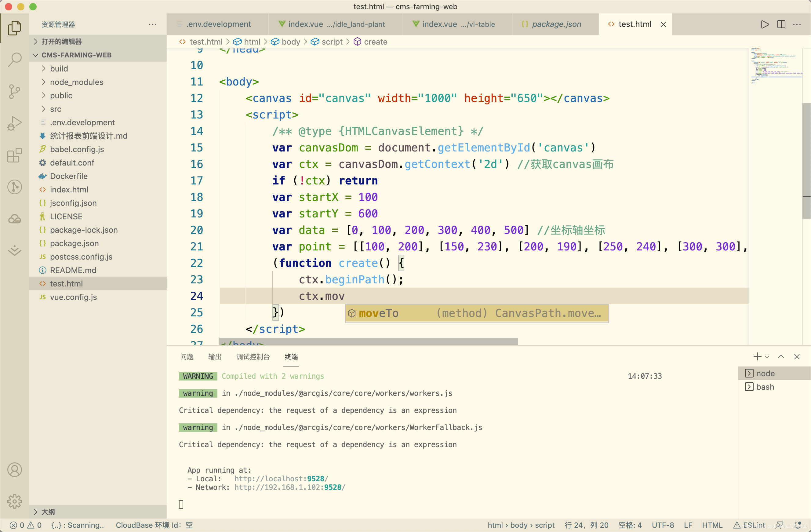Open vue.config.js from file tree
811x532 pixels.
[x=98, y=297]
